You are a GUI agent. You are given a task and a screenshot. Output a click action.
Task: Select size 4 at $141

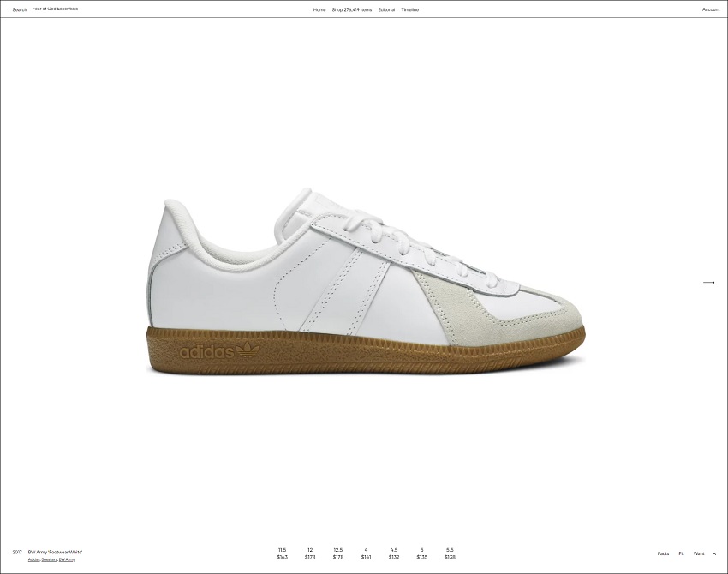[x=366, y=553]
